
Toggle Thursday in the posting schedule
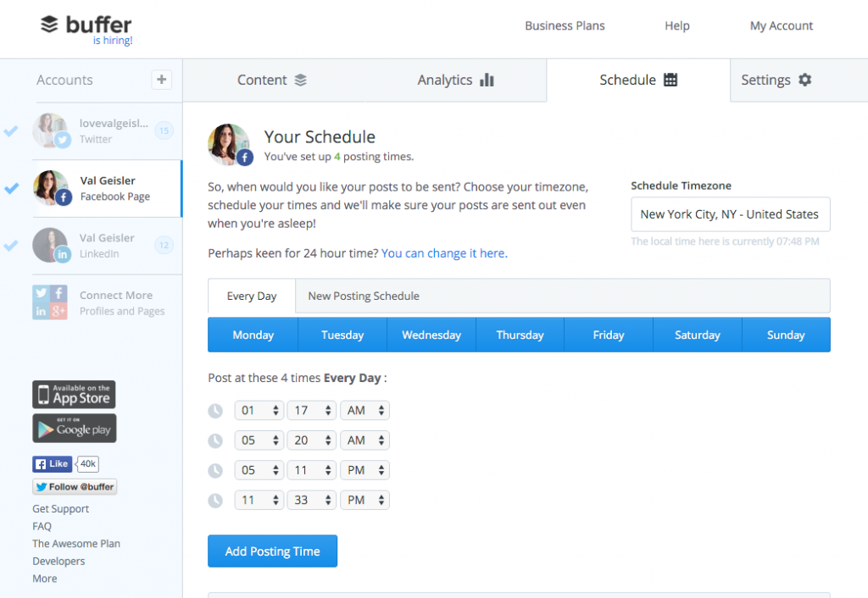(520, 335)
